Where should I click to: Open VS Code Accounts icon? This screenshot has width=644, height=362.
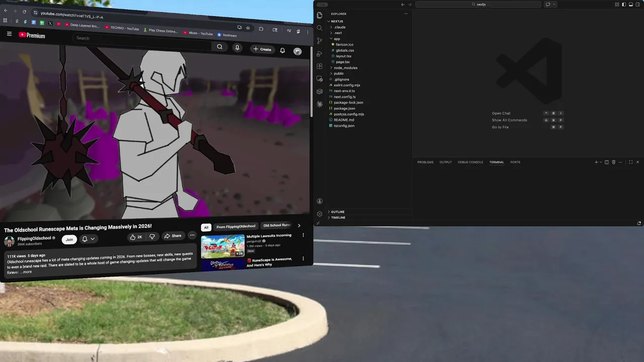pos(319,201)
